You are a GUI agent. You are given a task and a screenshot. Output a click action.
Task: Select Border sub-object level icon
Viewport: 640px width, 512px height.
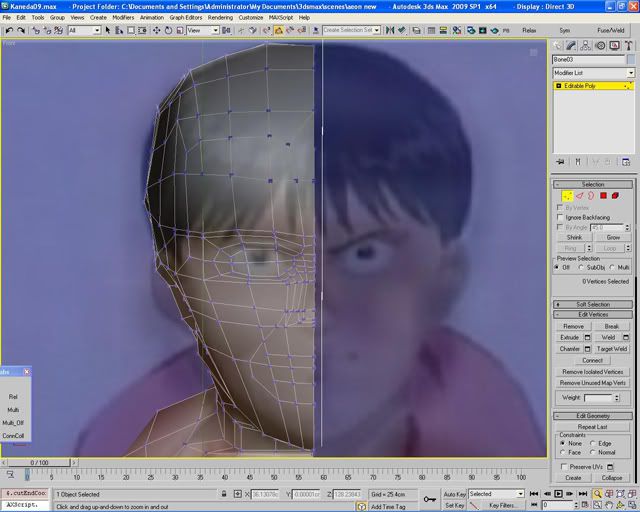pyautogui.click(x=591, y=196)
